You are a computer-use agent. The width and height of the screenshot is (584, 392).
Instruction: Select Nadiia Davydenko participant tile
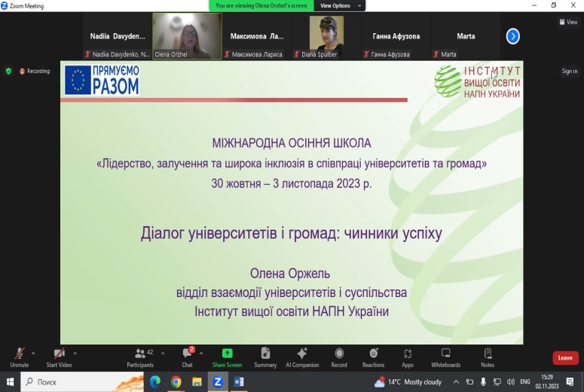coord(118,36)
